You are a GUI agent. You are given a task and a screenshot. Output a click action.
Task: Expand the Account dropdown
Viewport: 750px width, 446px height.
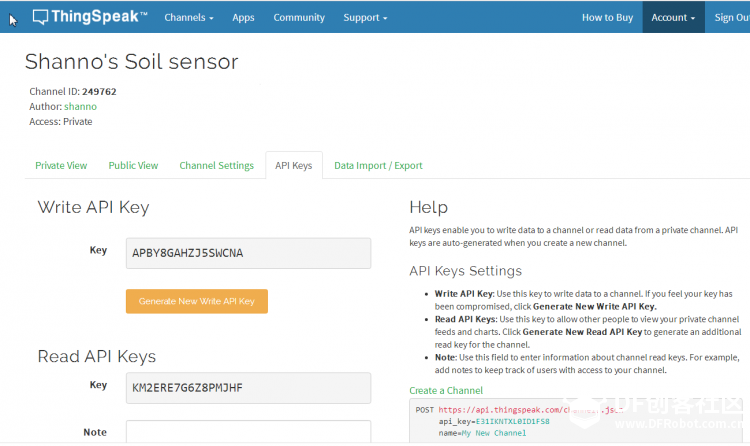point(673,17)
